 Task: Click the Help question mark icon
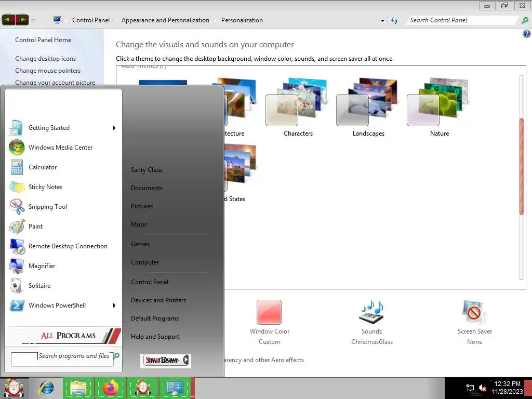tap(527, 34)
